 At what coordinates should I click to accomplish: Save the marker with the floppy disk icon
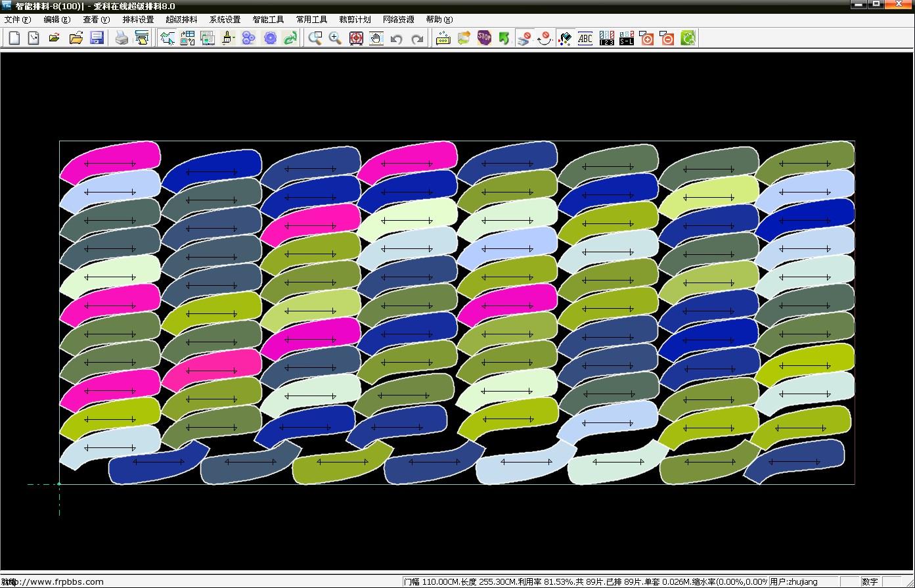click(x=97, y=38)
